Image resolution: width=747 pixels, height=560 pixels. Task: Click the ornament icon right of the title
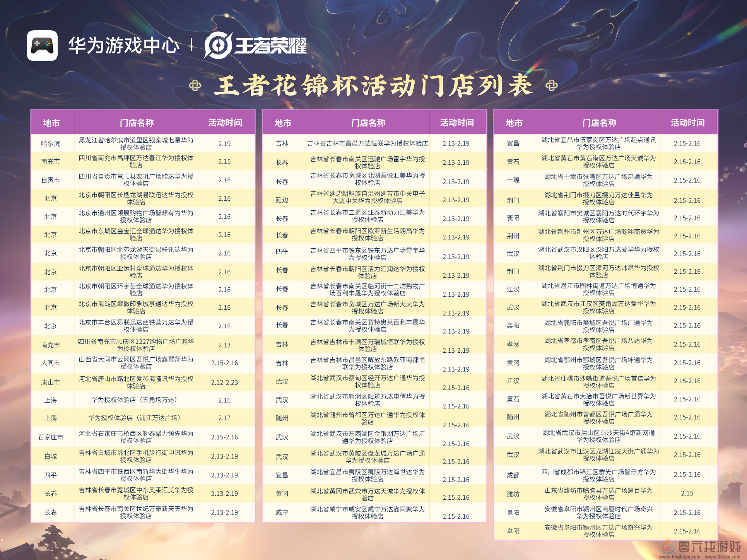[552, 86]
